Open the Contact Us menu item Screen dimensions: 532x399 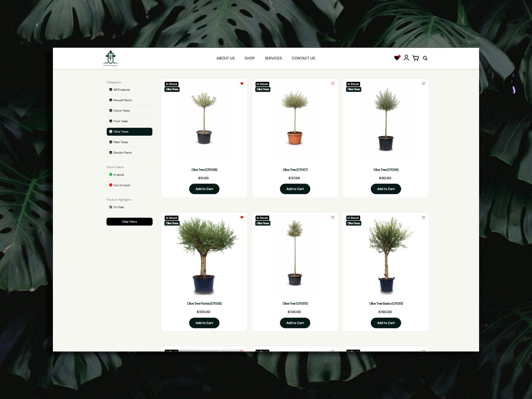(x=303, y=58)
